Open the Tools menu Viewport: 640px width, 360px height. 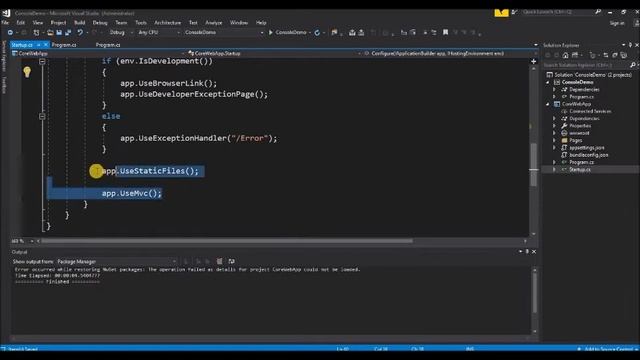(x=141, y=23)
